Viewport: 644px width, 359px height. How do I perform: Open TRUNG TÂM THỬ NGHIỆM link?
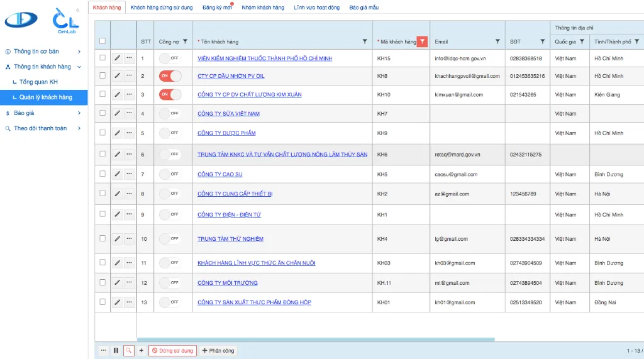pos(230,239)
